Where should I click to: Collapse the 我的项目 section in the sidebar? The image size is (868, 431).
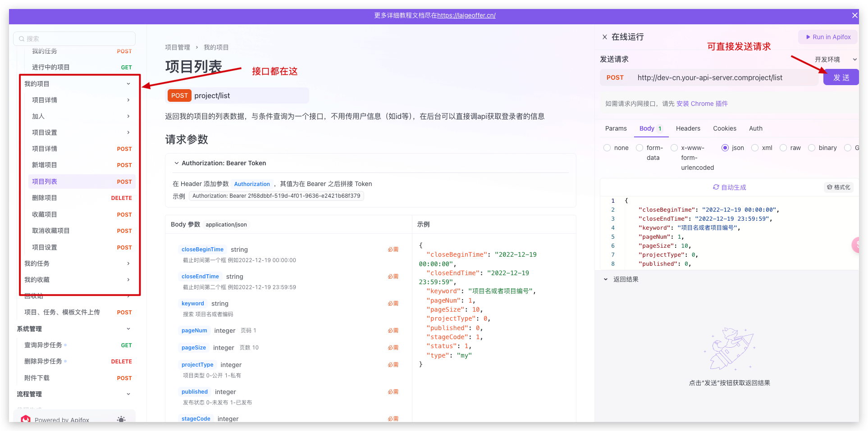point(128,83)
